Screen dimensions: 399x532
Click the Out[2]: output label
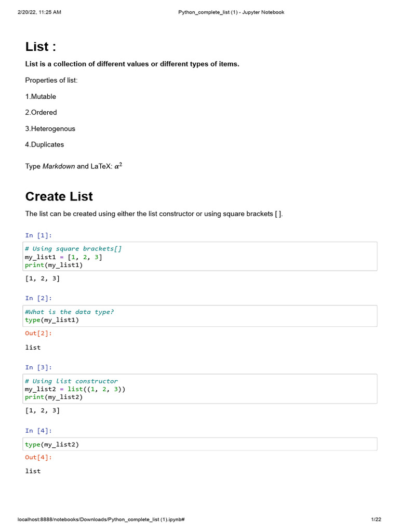(38, 334)
